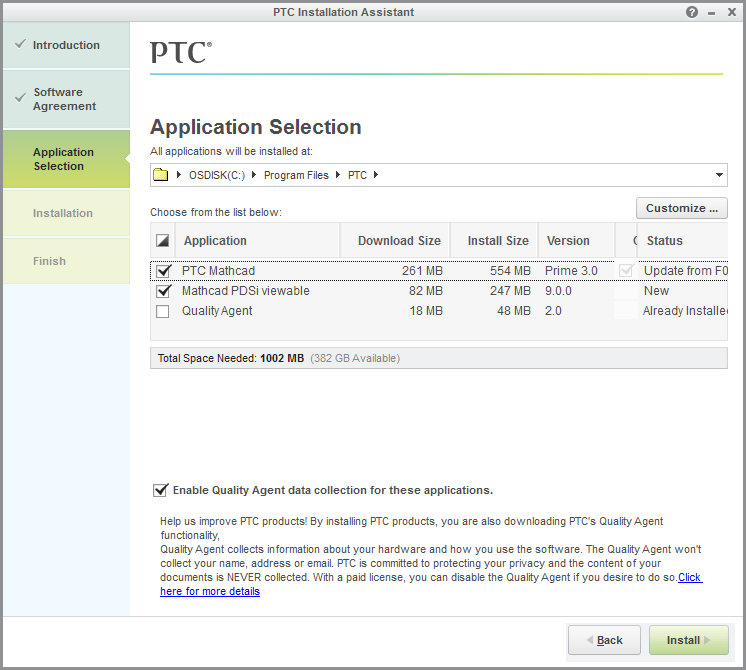Click the Program Files path segment

coord(296,176)
